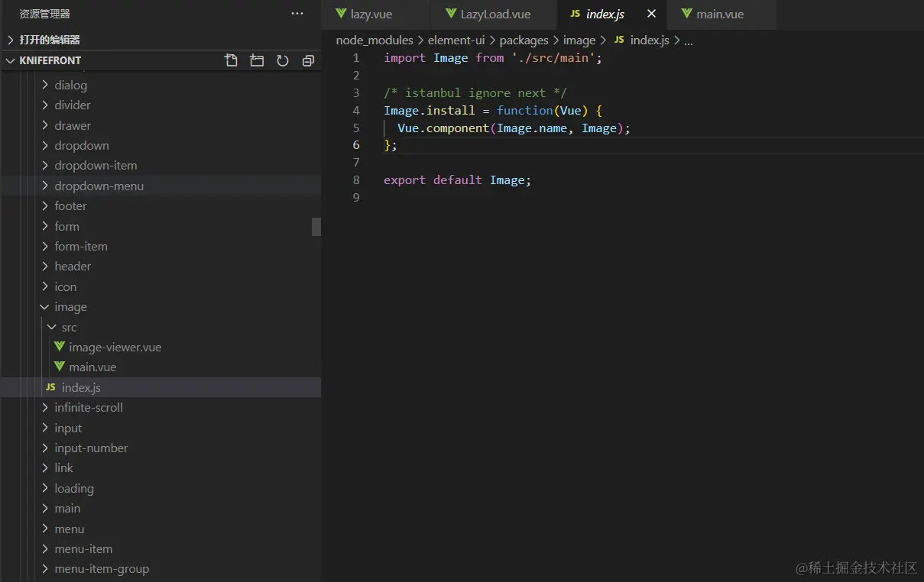Click the Vue icon on LazyLoad.vue tab
The image size is (924, 582).
451,14
